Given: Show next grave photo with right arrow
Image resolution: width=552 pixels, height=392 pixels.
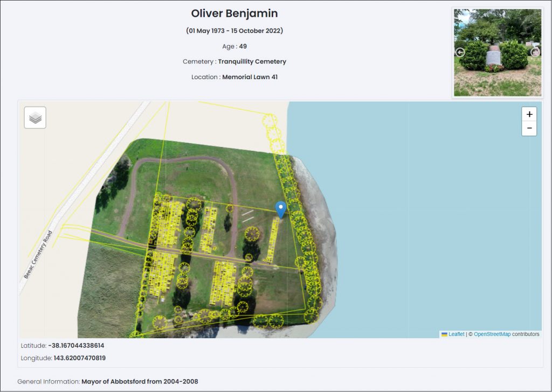Looking at the screenshot, I should click(x=535, y=52).
